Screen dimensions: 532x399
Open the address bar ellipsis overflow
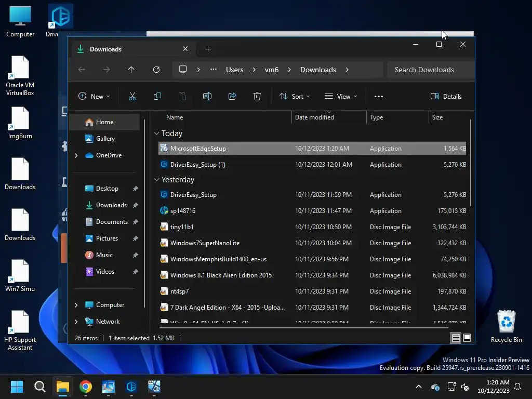(x=214, y=69)
